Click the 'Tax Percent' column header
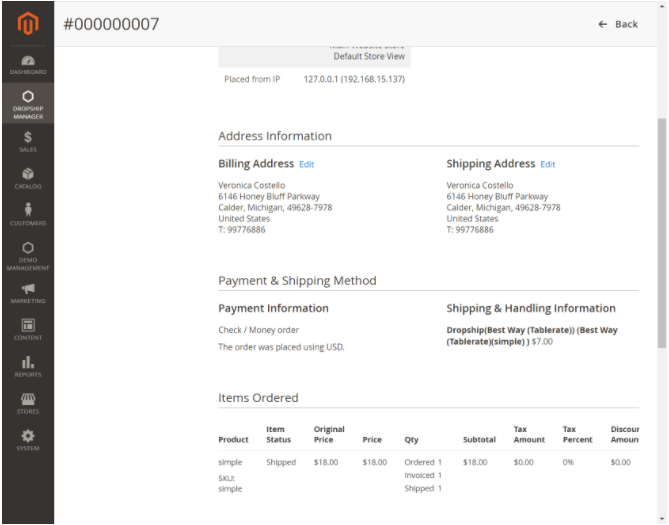Screen dimensions: 669x525 tap(577, 435)
